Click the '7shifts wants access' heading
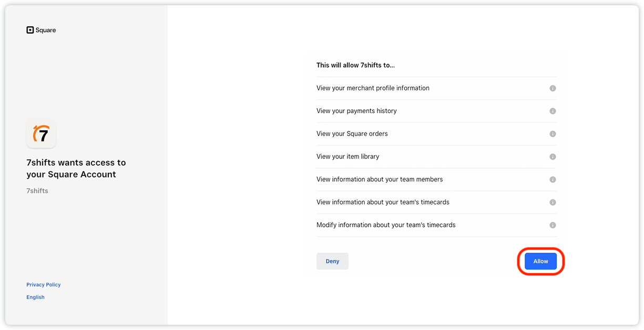644x330 pixels. (76, 169)
